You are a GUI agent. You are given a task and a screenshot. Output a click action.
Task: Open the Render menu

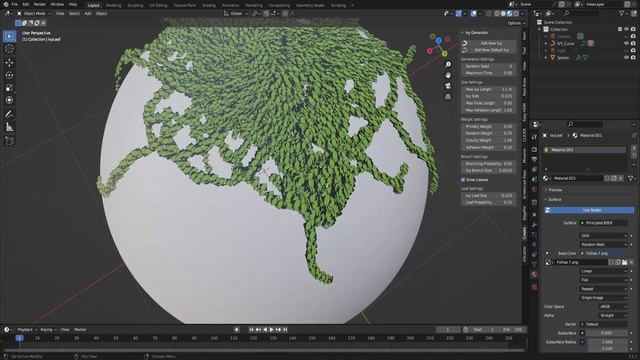point(40,4)
